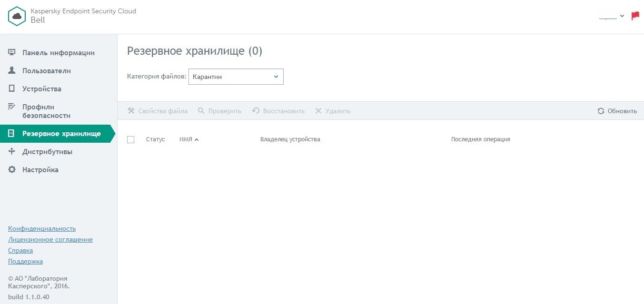644x304 pixels.
Task: Open Настройка in the sidebar
Action: coord(40,170)
